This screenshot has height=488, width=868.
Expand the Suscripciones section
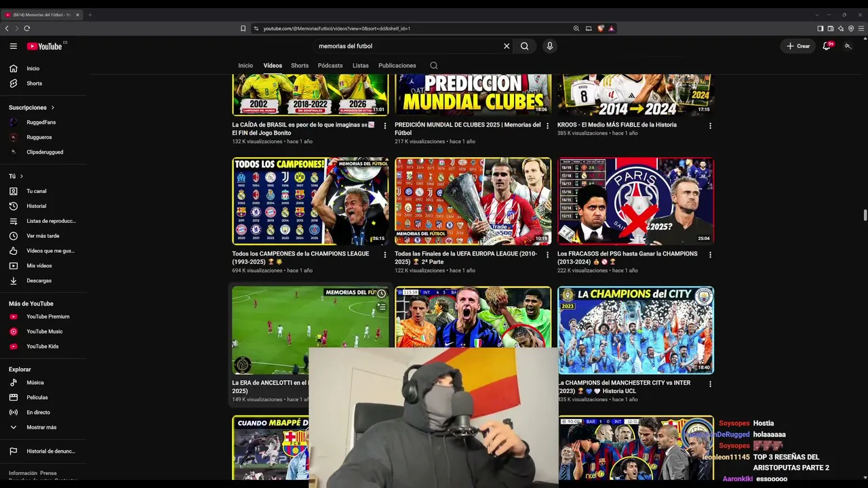coord(31,108)
